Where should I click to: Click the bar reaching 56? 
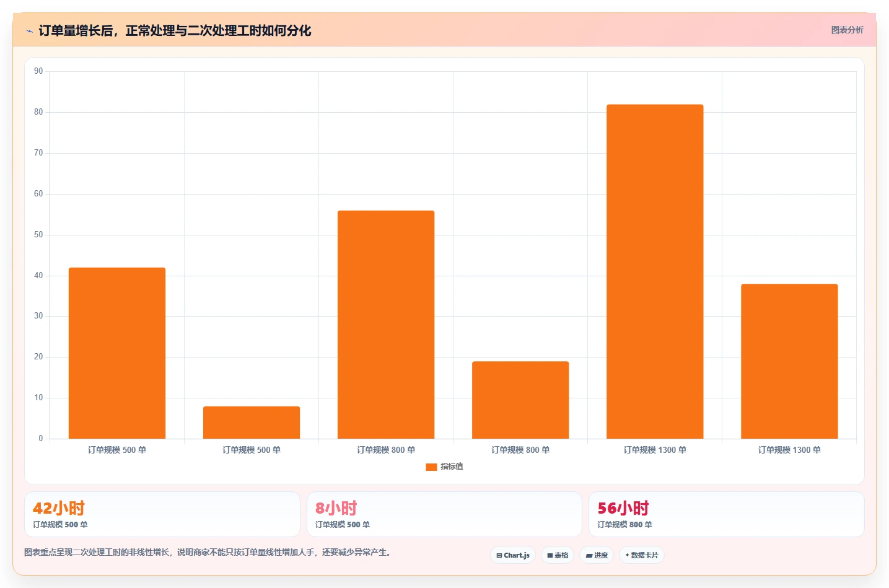point(386,325)
